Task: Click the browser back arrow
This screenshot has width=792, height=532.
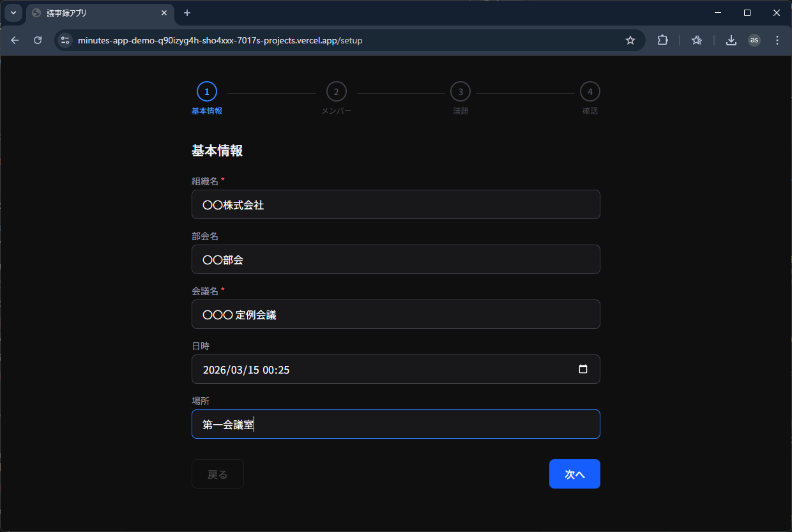Action: [15, 40]
